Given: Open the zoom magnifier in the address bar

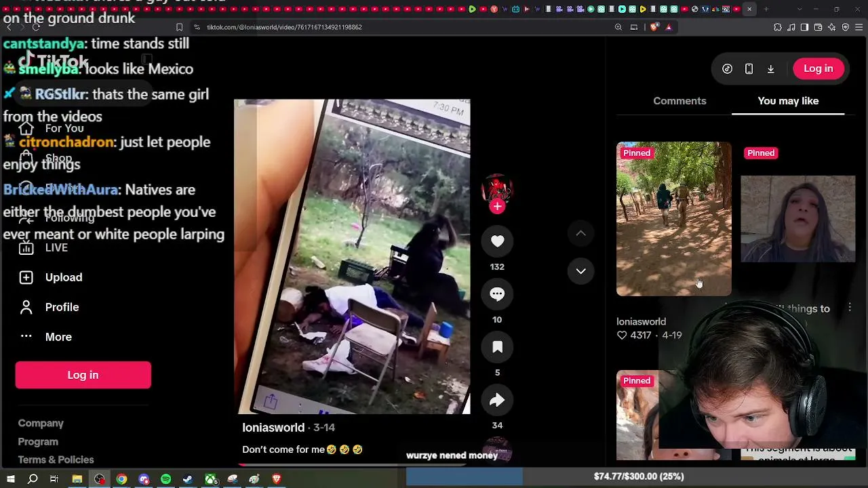Looking at the screenshot, I should 618,27.
